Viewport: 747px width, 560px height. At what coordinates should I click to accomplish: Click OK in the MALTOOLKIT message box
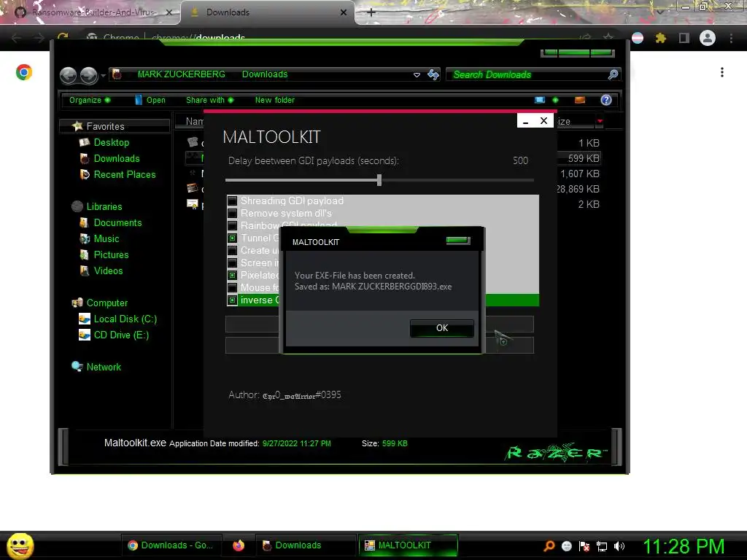[x=441, y=328]
